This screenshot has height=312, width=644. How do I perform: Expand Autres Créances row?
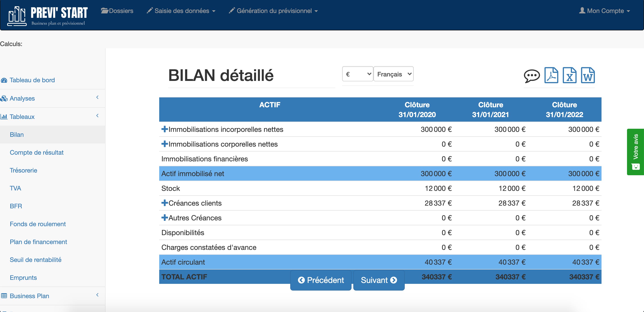[x=165, y=218]
